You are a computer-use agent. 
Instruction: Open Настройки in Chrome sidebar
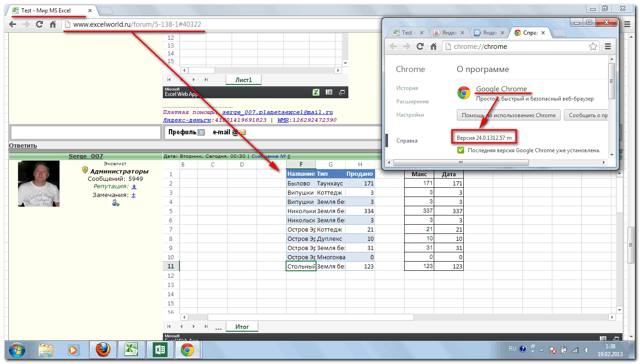[410, 115]
